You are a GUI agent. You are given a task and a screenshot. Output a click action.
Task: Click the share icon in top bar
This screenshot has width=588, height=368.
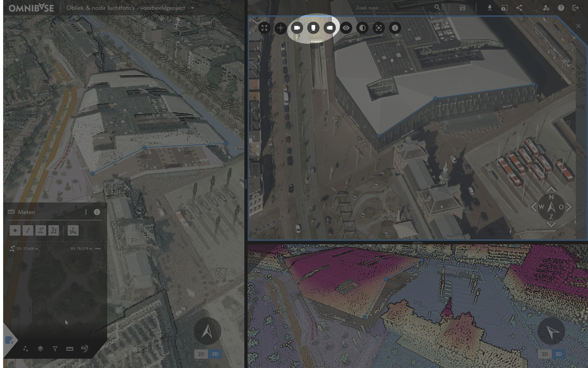[519, 8]
